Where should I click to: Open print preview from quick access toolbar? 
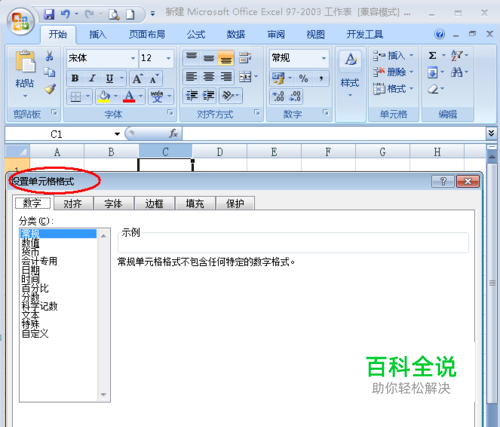click(114, 14)
